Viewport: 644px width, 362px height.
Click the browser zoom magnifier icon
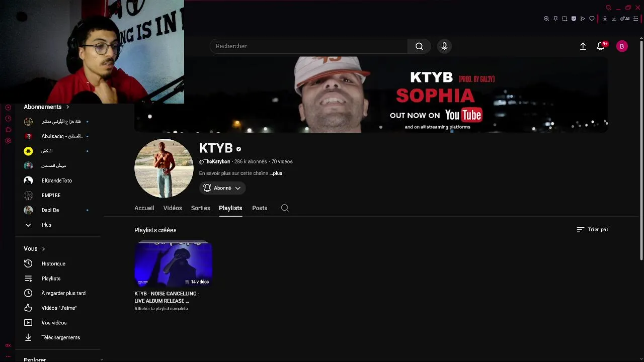pyautogui.click(x=546, y=19)
